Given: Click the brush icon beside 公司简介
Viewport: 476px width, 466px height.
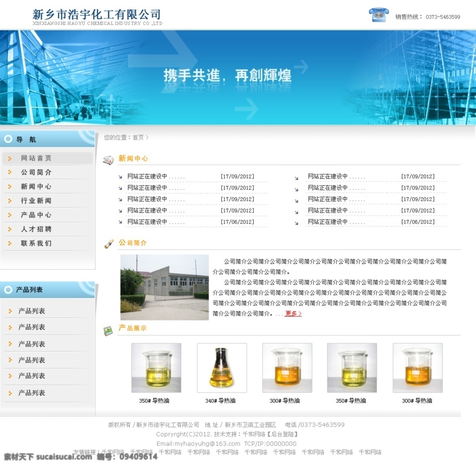Looking at the screenshot, I should point(109,244).
